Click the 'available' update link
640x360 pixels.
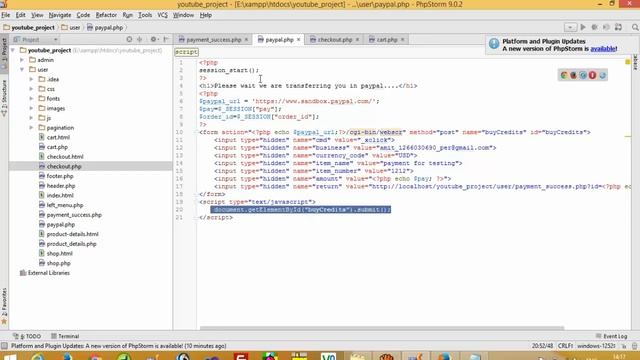point(603,49)
